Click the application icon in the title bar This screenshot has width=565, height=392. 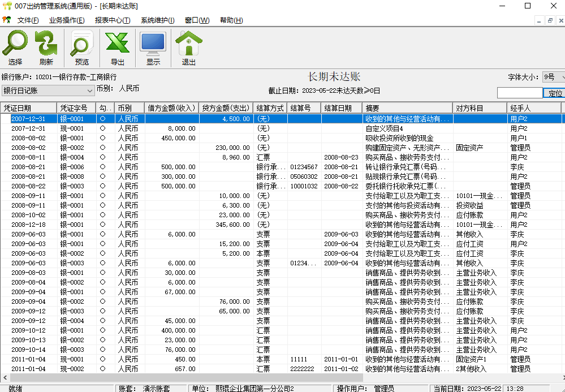6,6
